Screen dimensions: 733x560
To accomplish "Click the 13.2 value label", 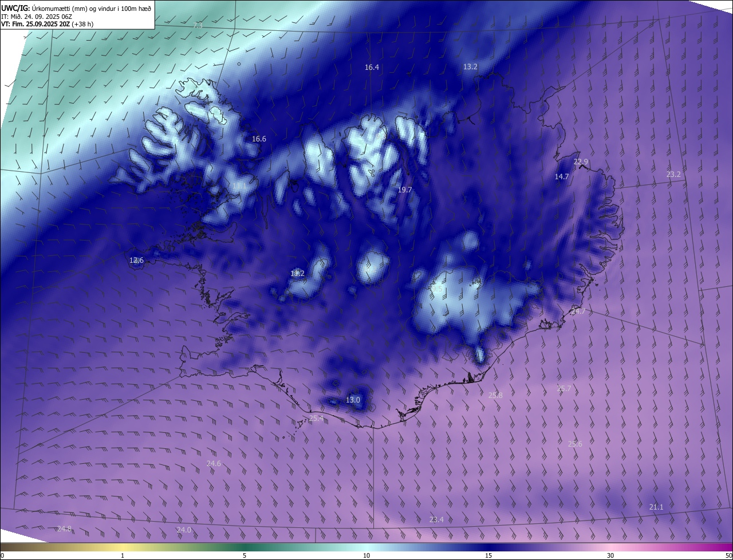I will pos(470,66).
